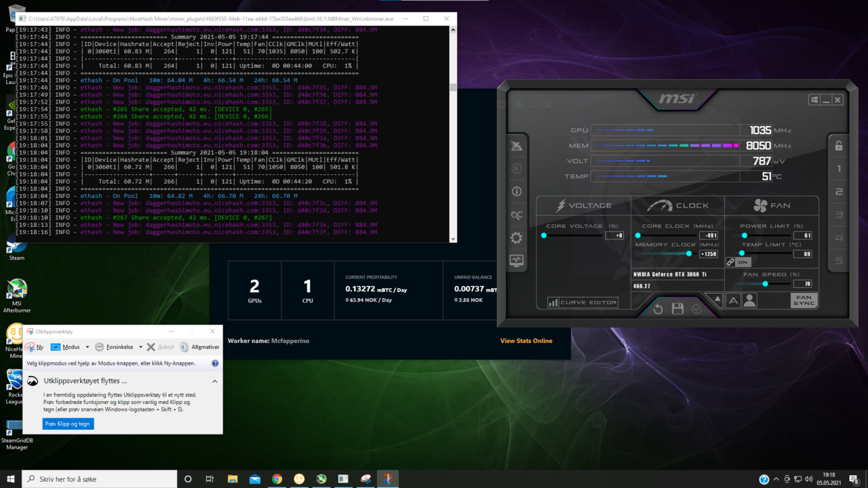The image size is (868, 488).
Task: Click the Fan Speed slider handle
Action: click(x=766, y=284)
